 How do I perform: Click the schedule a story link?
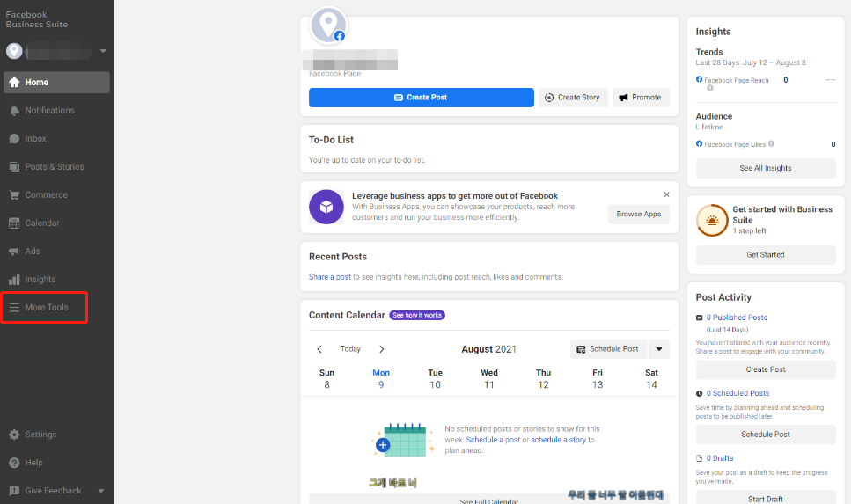point(559,440)
